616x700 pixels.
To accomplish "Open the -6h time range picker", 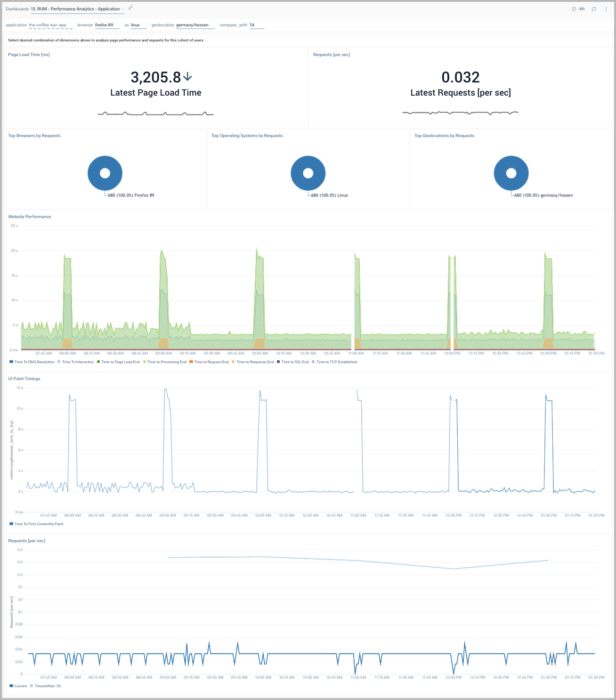I will click(x=578, y=9).
